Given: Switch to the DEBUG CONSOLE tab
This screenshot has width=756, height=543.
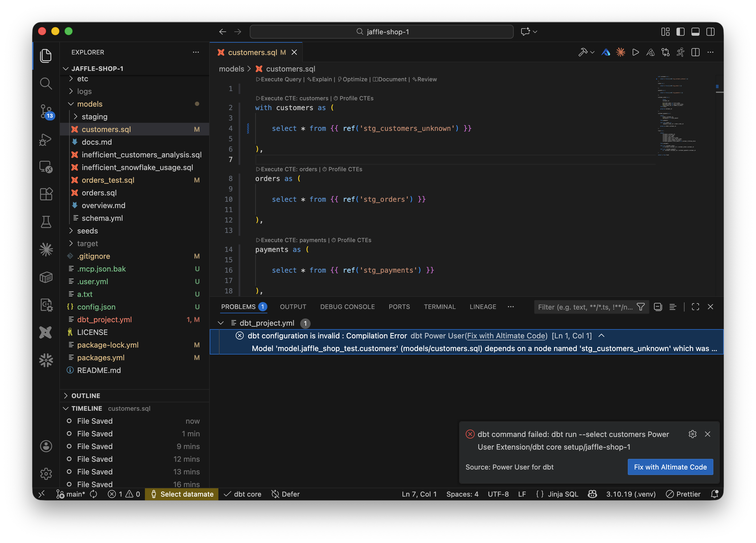Looking at the screenshot, I should (x=347, y=307).
